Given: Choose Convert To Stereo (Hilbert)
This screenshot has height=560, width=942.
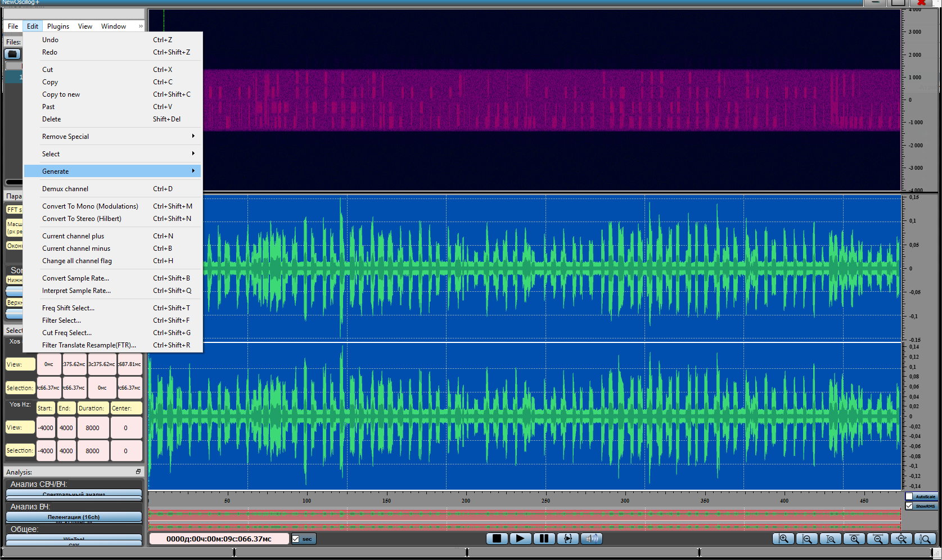Looking at the screenshot, I should coord(113,219).
